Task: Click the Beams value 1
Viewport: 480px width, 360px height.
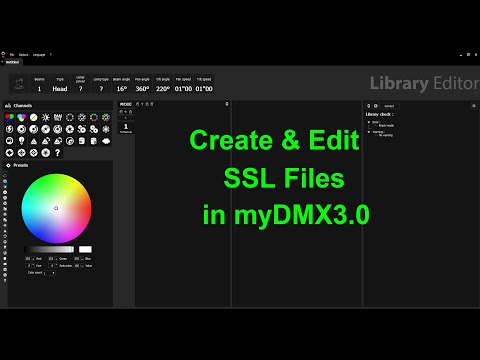Action: [x=39, y=89]
